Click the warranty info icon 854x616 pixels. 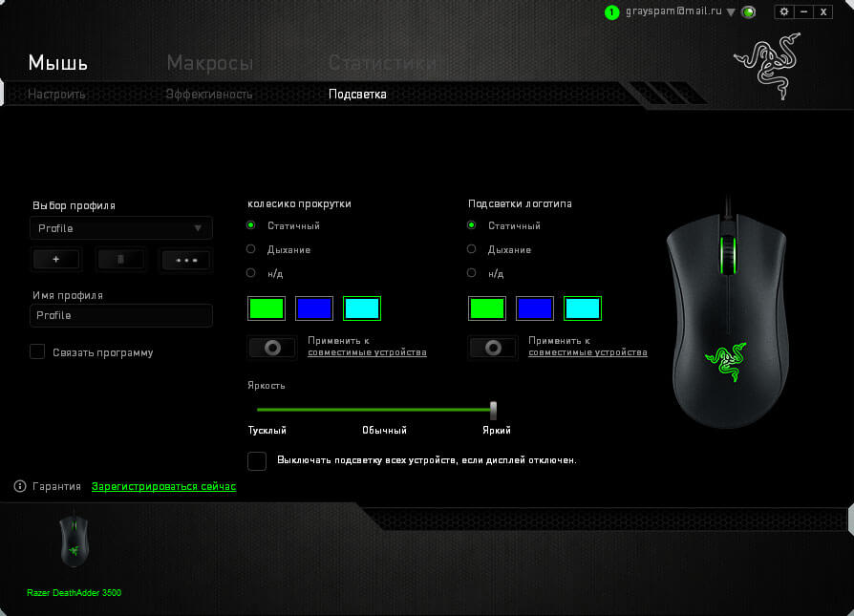click(19, 485)
